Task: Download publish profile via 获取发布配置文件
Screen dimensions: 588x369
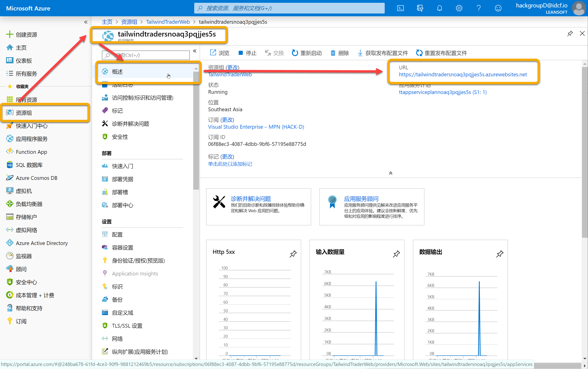Action: pos(383,53)
